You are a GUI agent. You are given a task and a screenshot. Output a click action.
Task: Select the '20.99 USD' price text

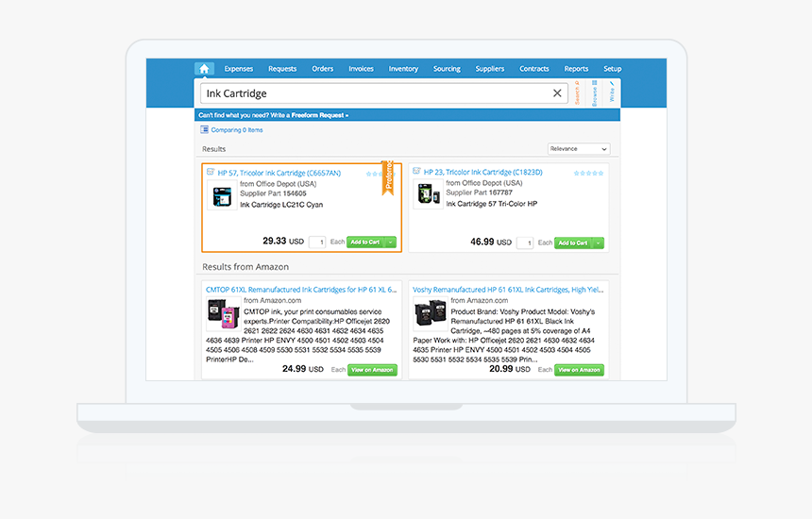510,369
